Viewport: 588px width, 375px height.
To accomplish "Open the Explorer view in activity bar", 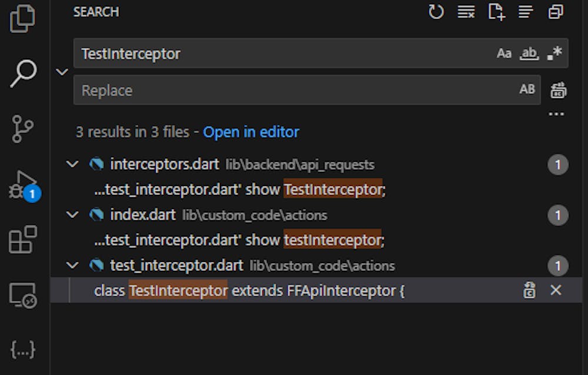I will (x=23, y=19).
